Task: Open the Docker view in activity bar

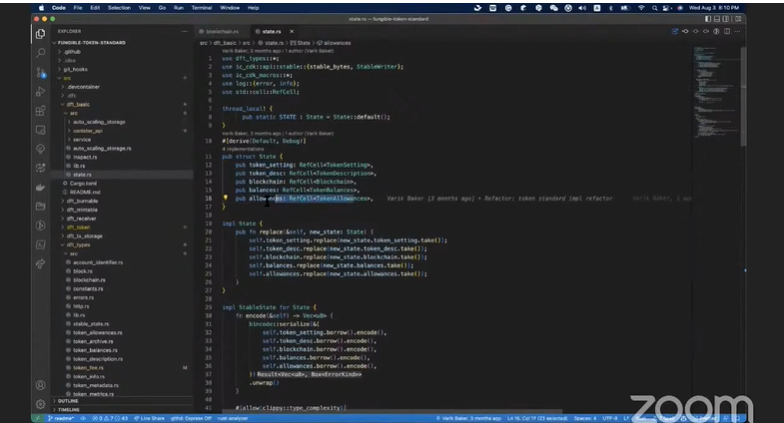Action: [x=40, y=187]
